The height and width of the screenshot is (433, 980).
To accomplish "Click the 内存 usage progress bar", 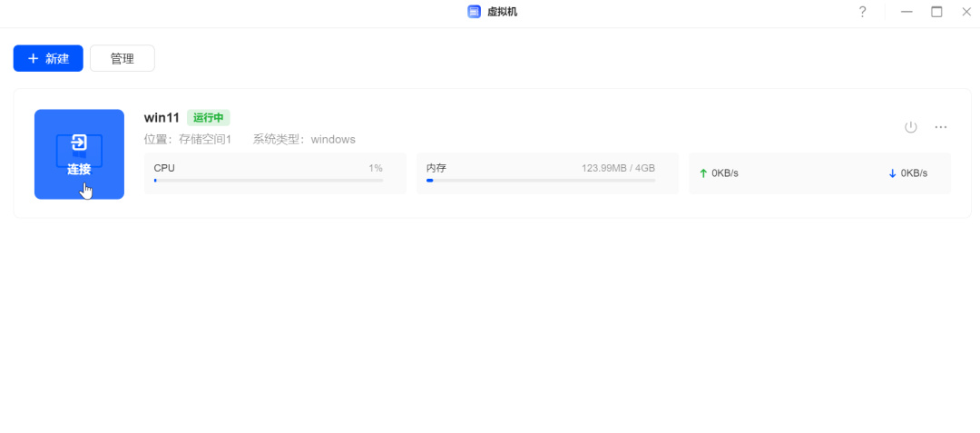I will pyautogui.click(x=541, y=181).
